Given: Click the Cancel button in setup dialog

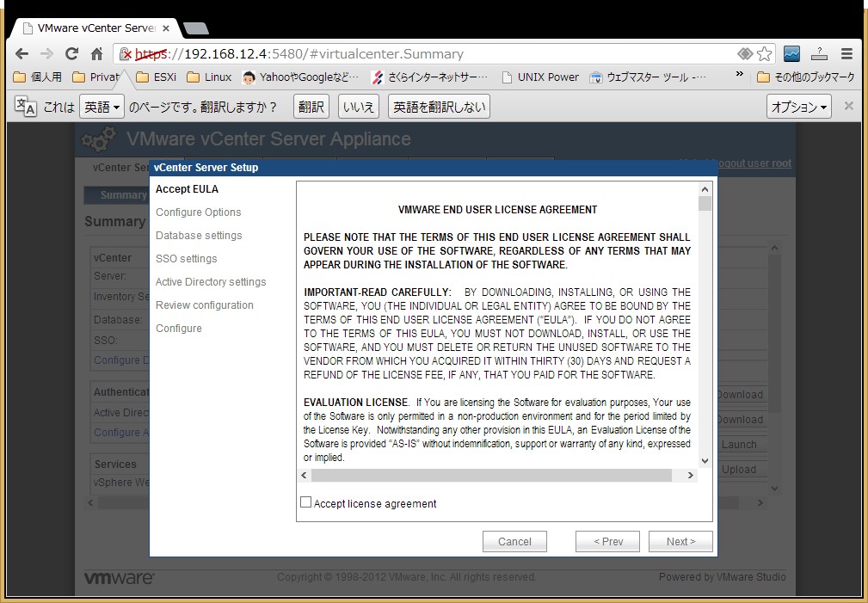Looking at the screenshot, I should pos(514,542).
